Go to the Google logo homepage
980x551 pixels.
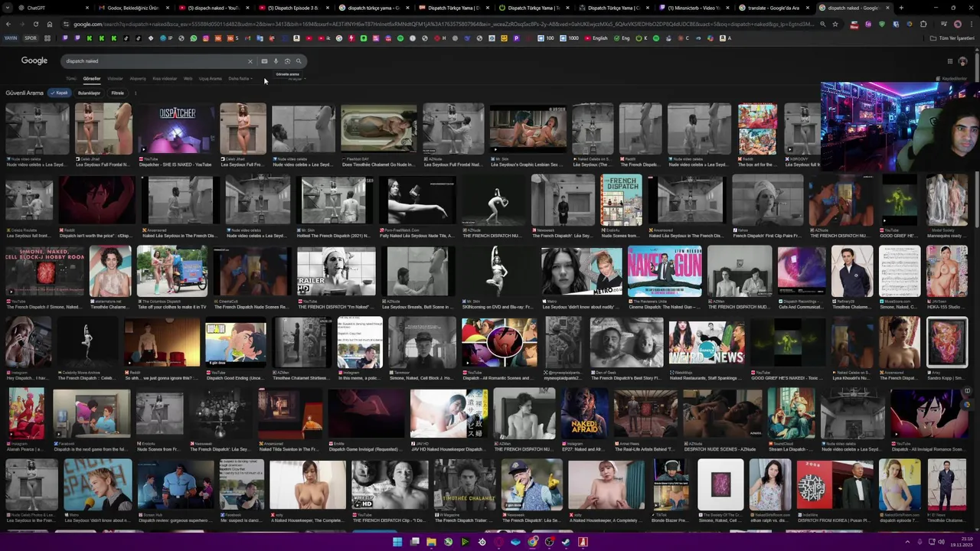point(34,60)
